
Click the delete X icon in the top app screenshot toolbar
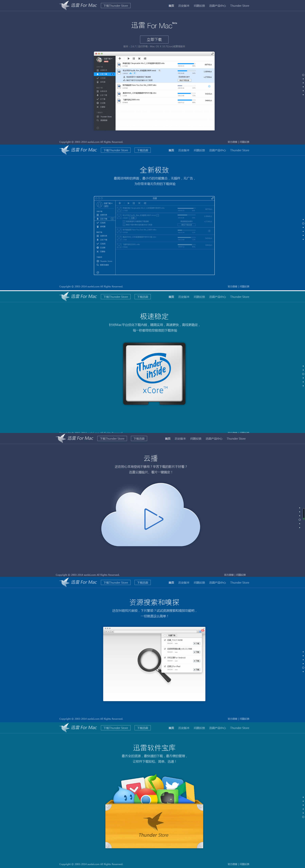139,59
